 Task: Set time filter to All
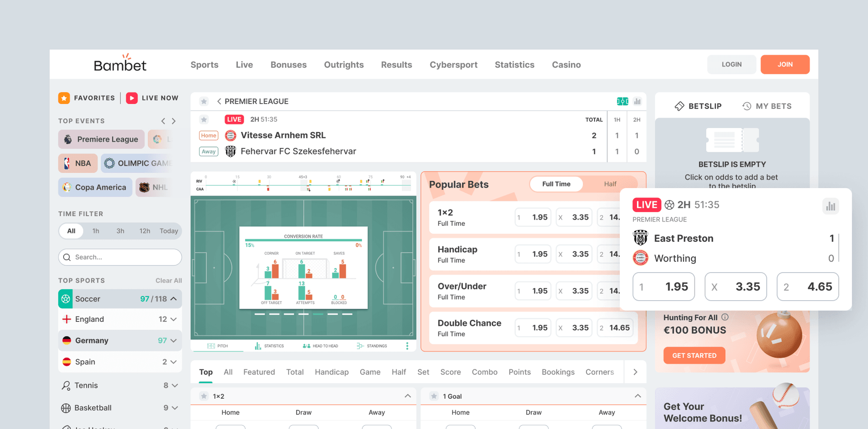coord(71,231)
